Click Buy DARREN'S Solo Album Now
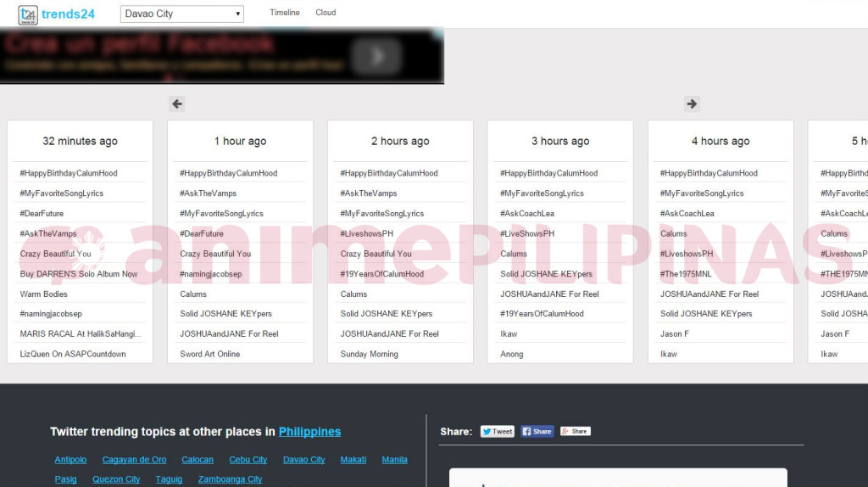868x487 pixels. [79, 274]
